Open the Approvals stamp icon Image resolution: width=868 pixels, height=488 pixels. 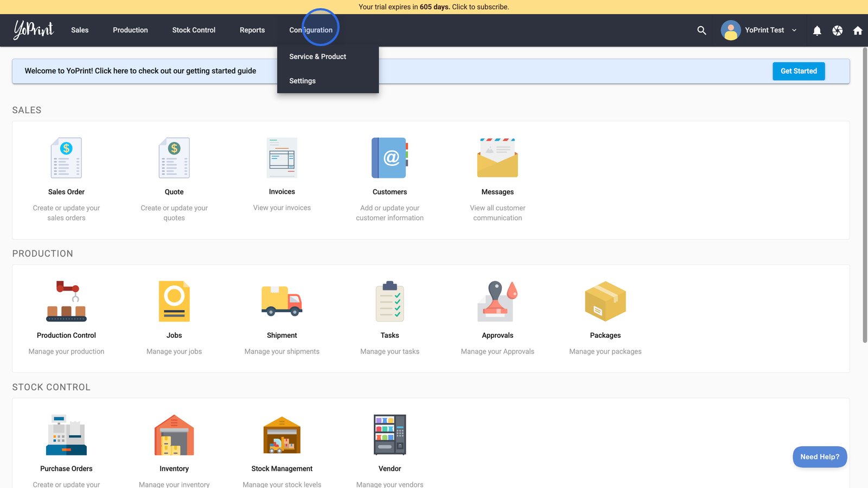pos(497,301)
